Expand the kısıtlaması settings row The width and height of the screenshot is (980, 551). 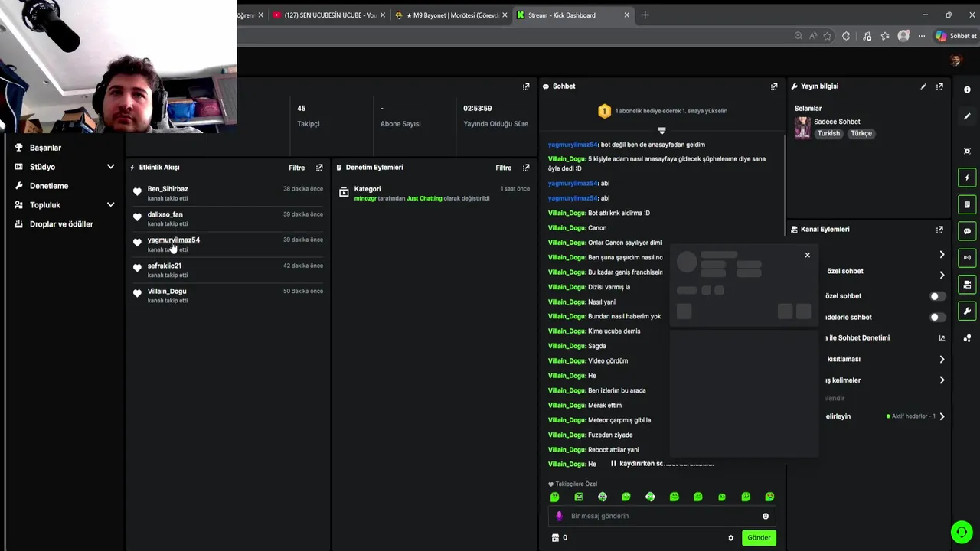(x=942, y=359)
